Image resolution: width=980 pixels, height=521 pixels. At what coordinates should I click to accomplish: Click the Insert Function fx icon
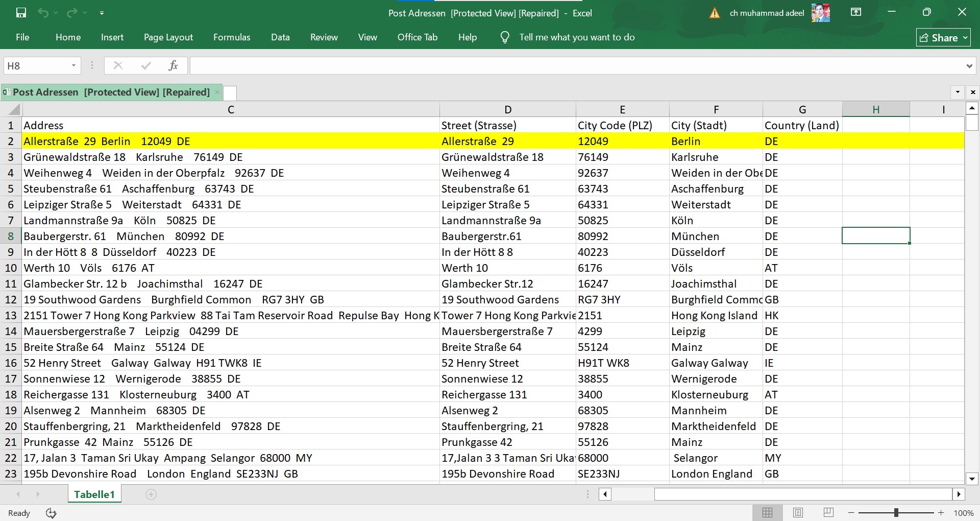click(173, 65)
